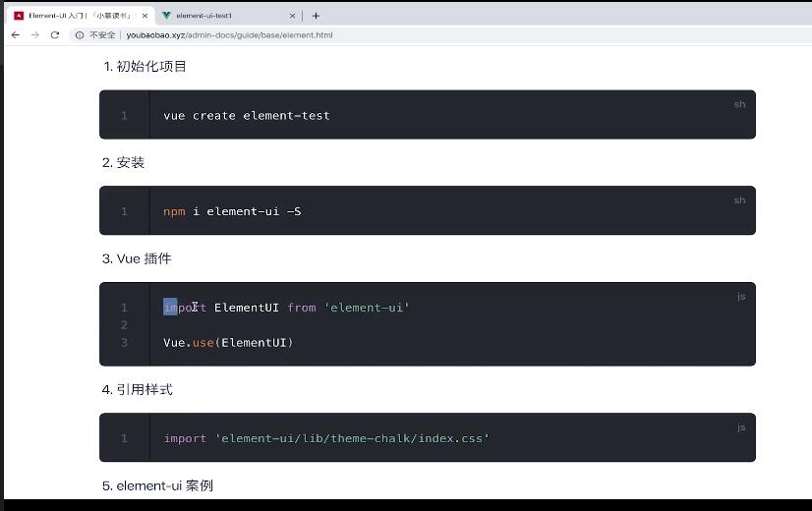Click the red favicon on the Element-UI tab
Viewport: 812px width, 511px height.
point(19,16)
